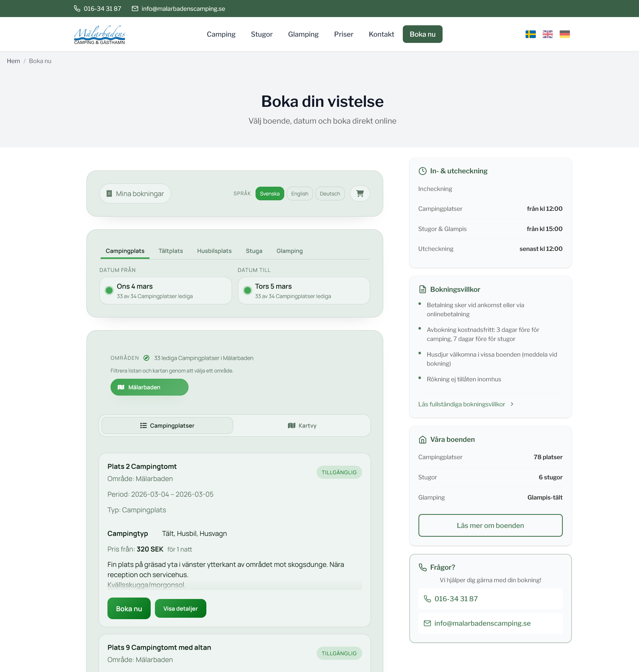Click the Mälarbadens Camping logo
Viewport: 639px width, 672px height.
point(99,34)
